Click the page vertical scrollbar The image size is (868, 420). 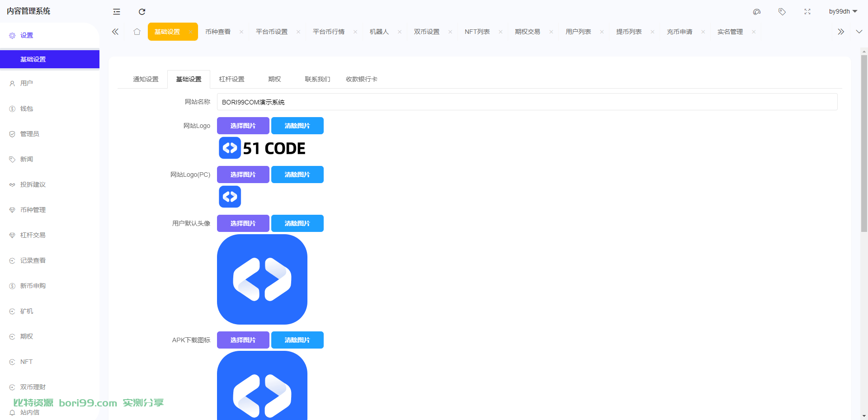pos(864,143)
